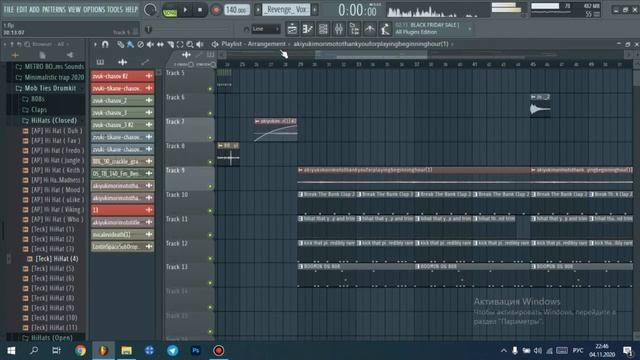Open the _Revenge_ Vox pattern selector
Screen dimensions: 640x360
(x=286, y=9)
